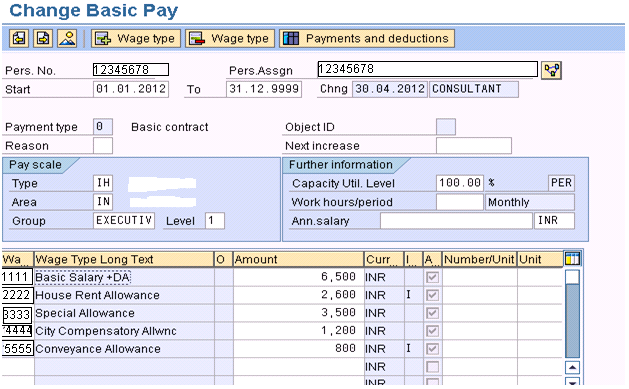Click the table scrollbar up arrow
The width and height of the screenshot is (629, 389).
point(572,367)
